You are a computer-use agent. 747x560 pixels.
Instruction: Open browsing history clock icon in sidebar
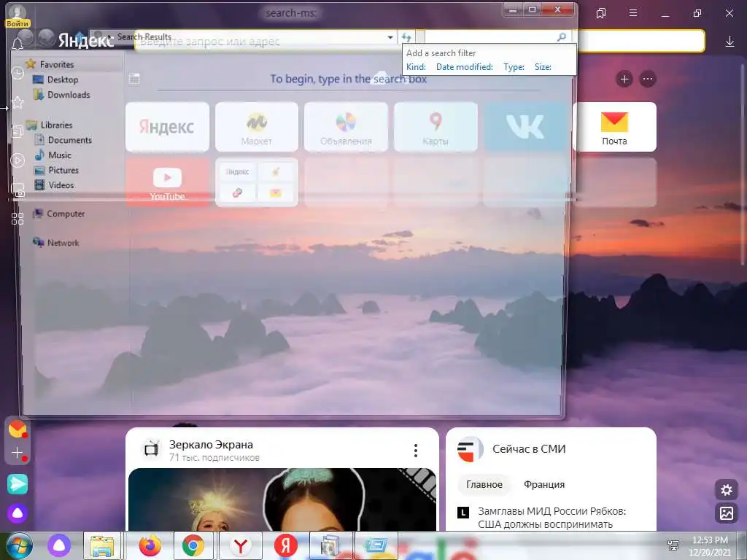click(18, 73)
